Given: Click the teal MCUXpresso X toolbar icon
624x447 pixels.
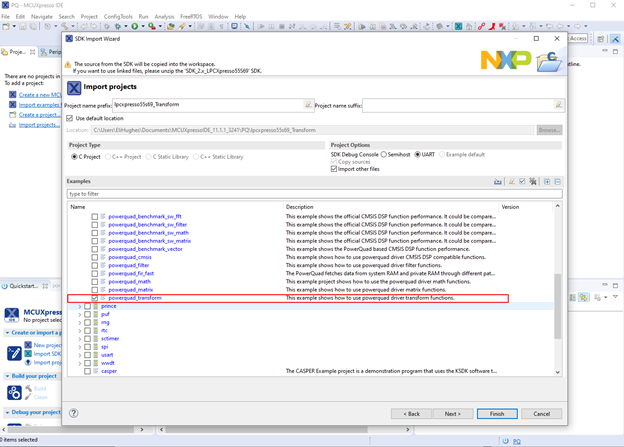Looking at the screenshot, I should point(458,26).
